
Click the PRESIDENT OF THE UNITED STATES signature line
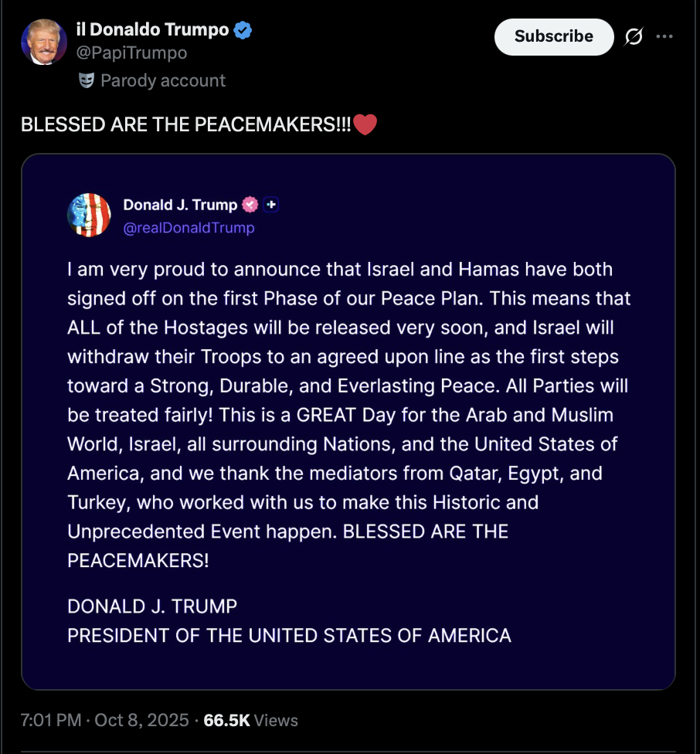289,636
